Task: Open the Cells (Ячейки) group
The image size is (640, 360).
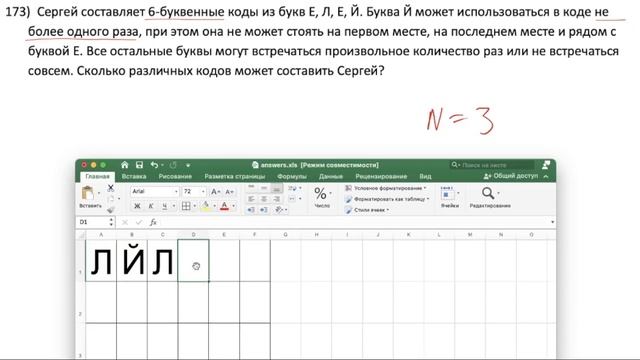Action: (450, 197)
